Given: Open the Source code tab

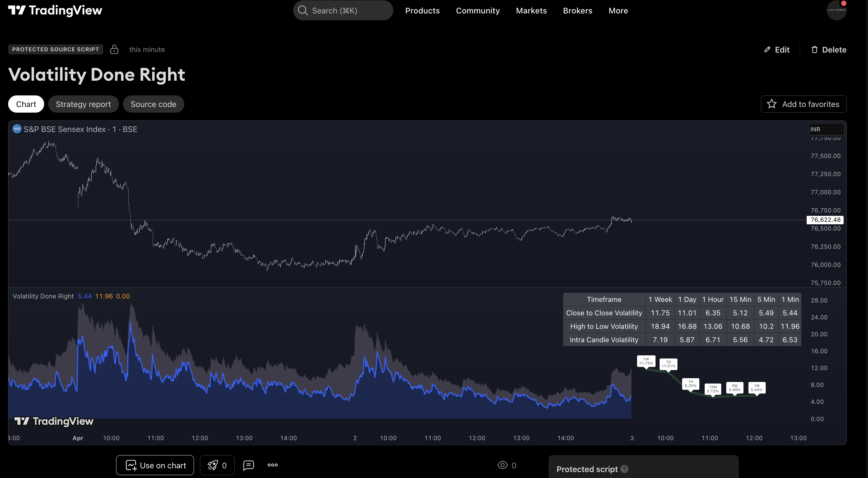Looking at the screenshot, I should (153, 104).
